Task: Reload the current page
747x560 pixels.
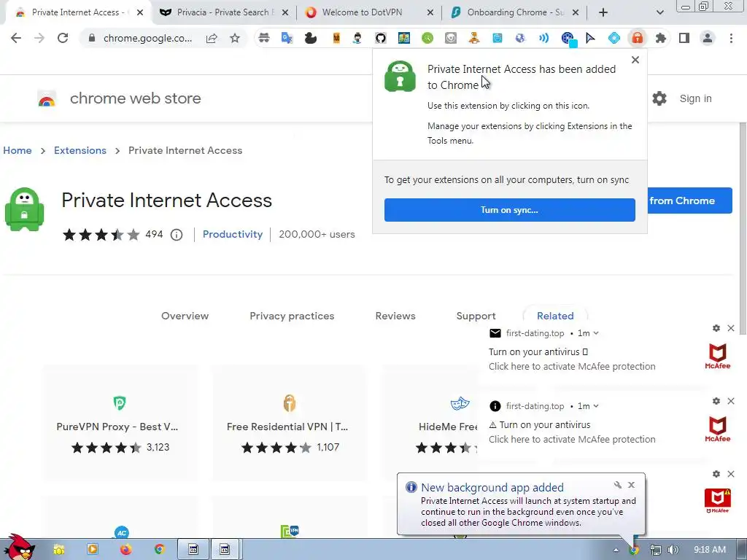Action: pyautogui.click(x=63, y=38)
